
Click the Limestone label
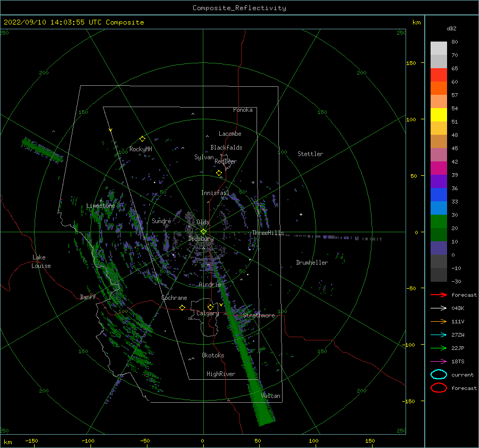pos(101,206)
